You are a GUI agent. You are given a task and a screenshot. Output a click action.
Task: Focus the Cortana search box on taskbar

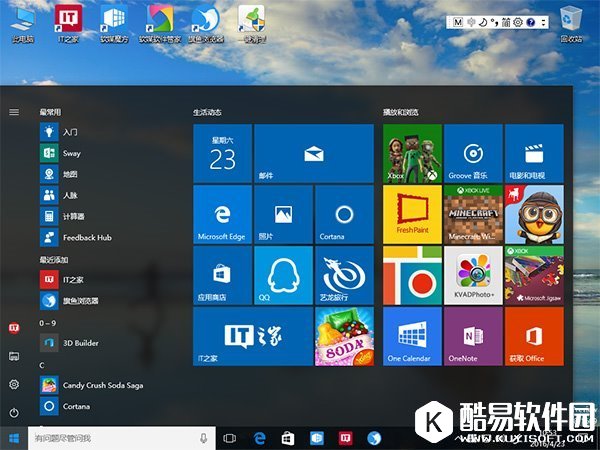(121, 438)
